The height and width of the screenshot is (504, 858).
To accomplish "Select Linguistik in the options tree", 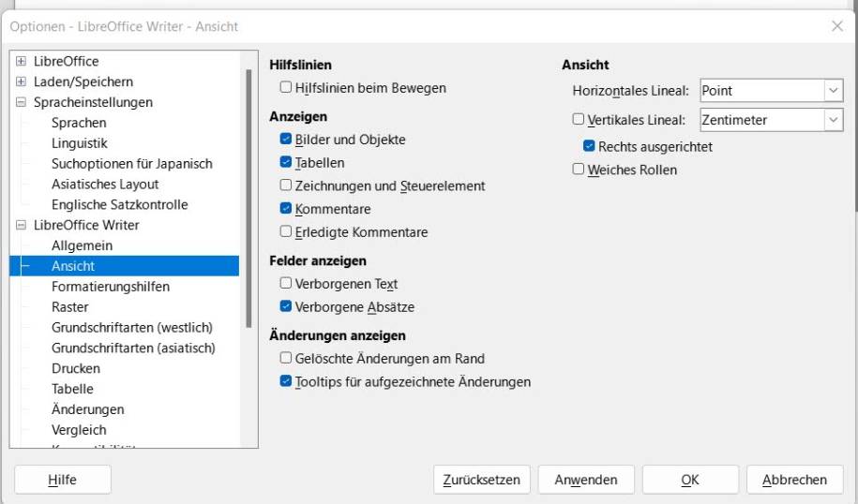I will pyautogui.click(x=80, y=143).
